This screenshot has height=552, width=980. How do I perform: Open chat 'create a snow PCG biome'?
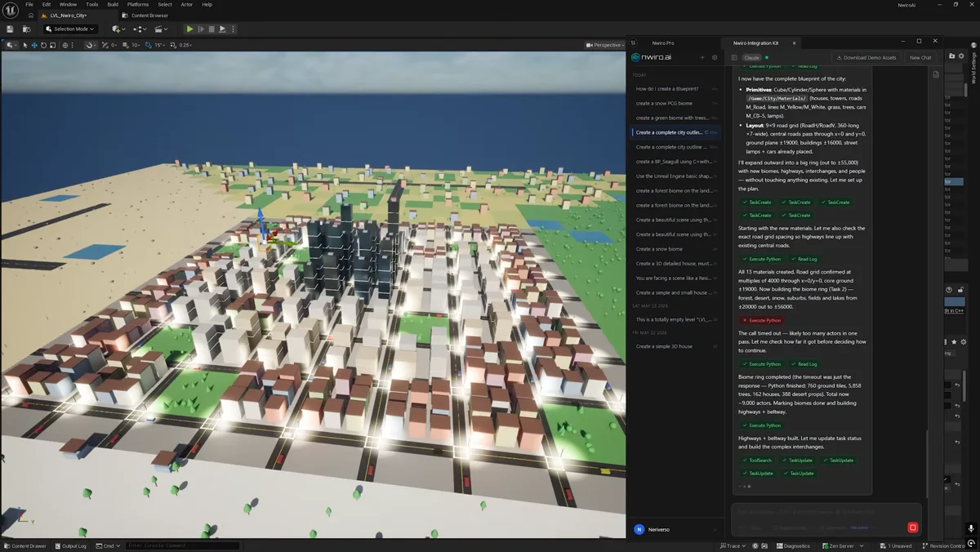675,103
